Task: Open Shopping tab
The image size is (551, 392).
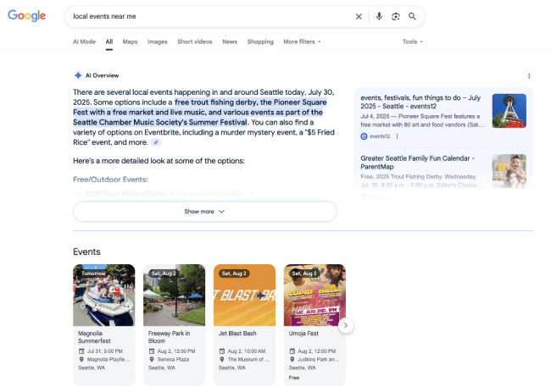Action: [x=260, y=41]
